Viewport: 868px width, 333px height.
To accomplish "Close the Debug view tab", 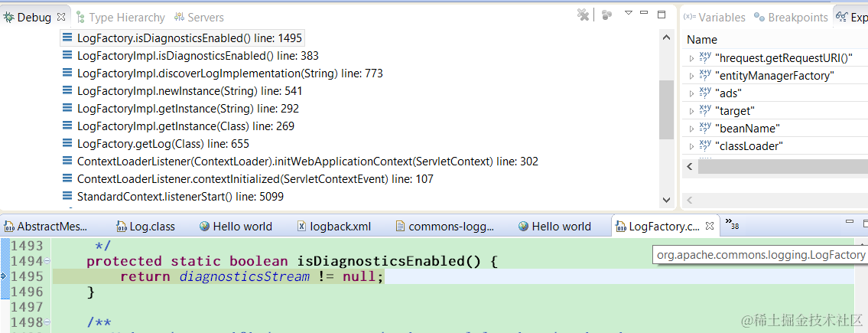I will point(61,17).
